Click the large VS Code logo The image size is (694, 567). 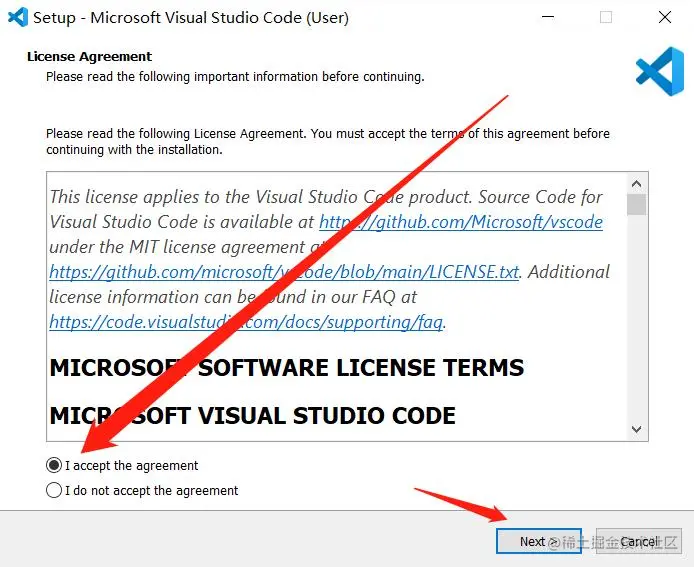point(660,71)
